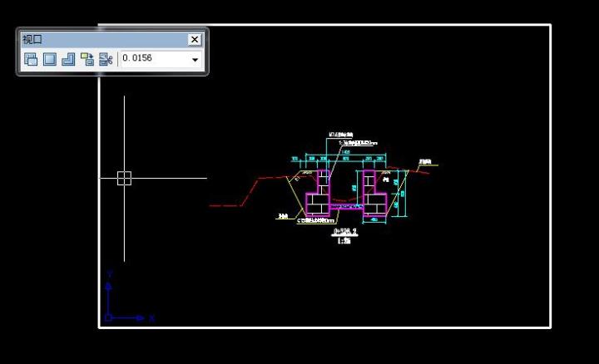Click the drawing title text below section

point(344,233)
